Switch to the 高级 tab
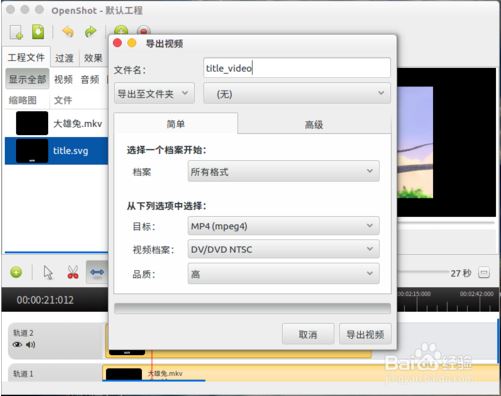Viewport: 501px width, 396px height. click(314, 125)
